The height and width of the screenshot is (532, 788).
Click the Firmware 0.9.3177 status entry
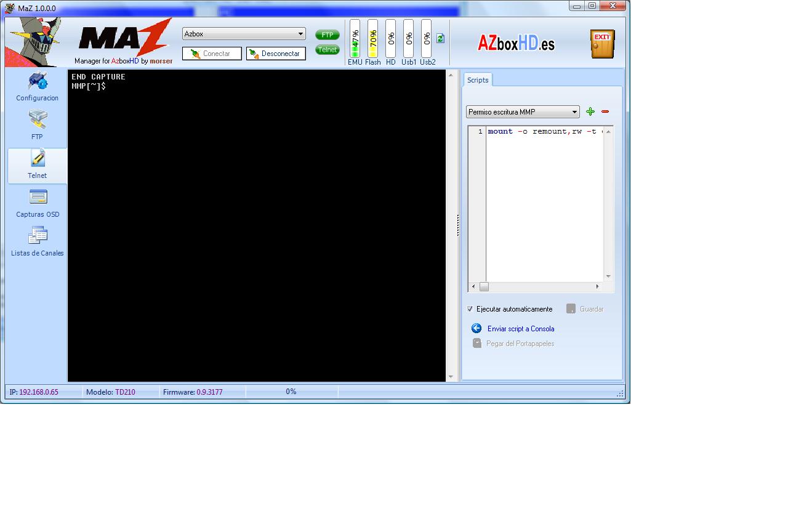click(x=193, y=392)
